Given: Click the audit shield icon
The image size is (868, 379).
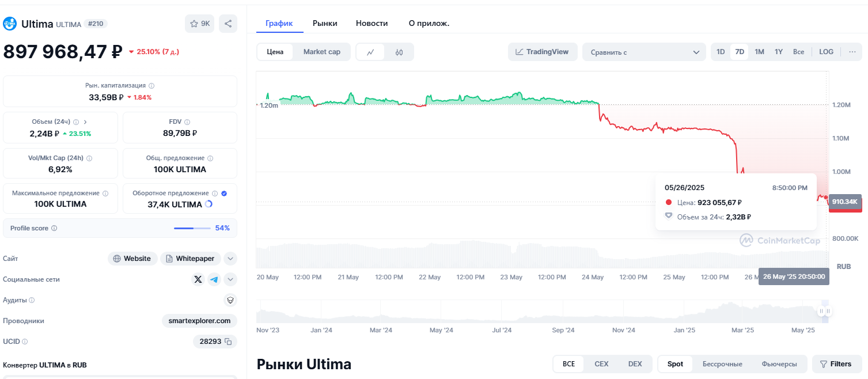Looking at the screenshot, I should (x=230, y=300).
